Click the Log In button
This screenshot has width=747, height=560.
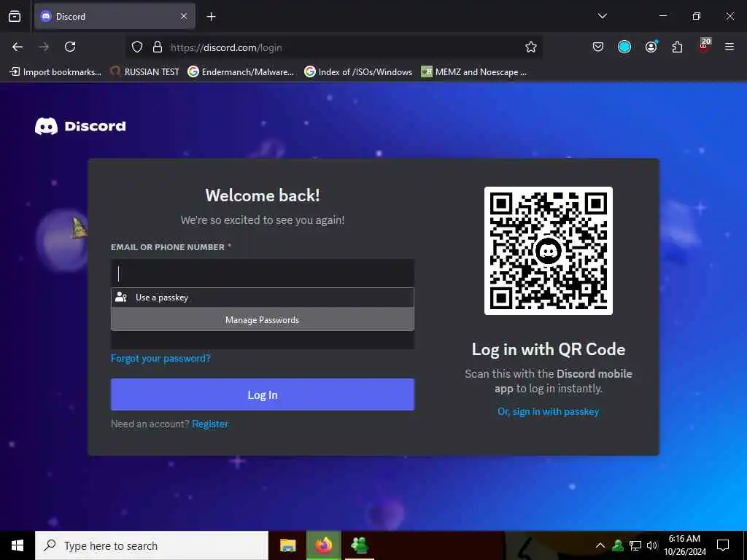(263, 394)
